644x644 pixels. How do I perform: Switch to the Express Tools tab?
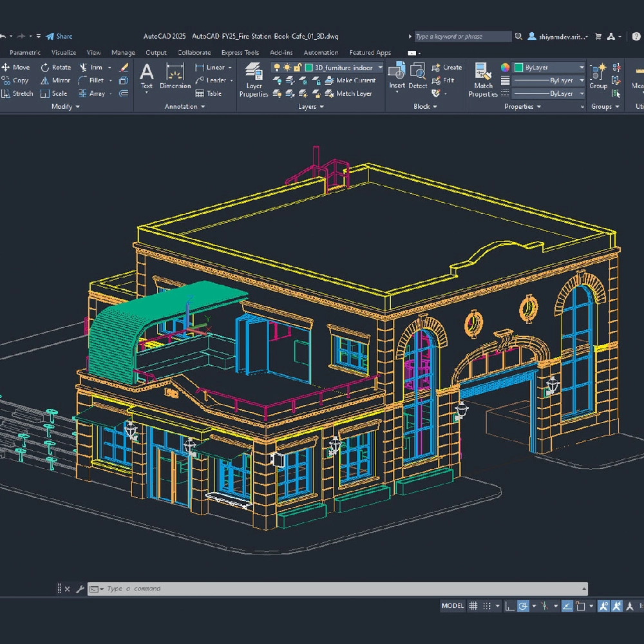tap(240, 53)
